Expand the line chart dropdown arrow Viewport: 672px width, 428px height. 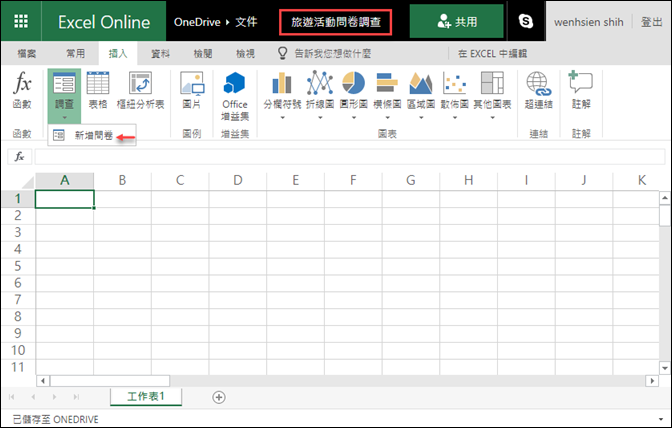(320, 118)
